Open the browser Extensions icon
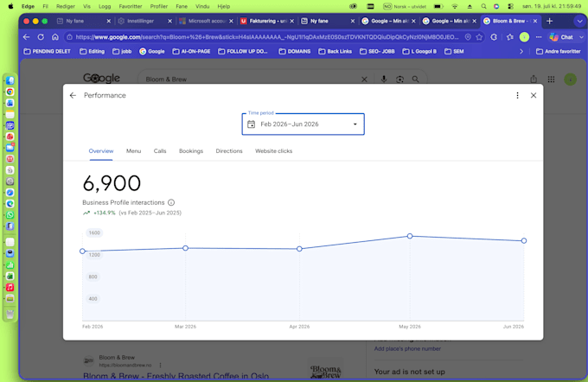The width and height of the screenshot is (588, 382). click(494, 37)
